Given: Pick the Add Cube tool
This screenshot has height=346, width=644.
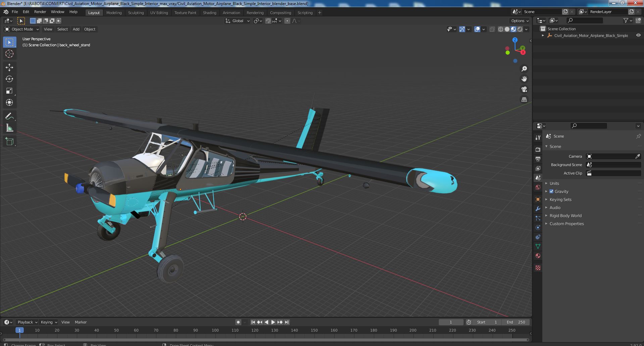Looking at the screenshot, I should pos(9,142).
